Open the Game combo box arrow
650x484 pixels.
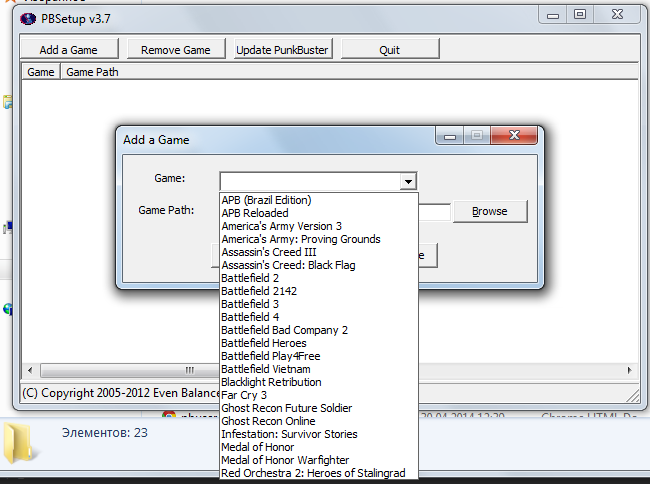pos(408,182)
